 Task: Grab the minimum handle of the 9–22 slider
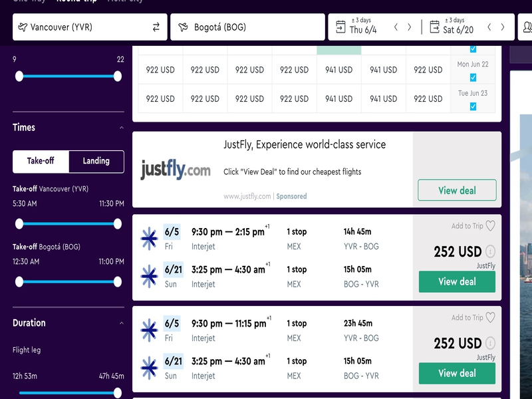[x=19, y=76]
